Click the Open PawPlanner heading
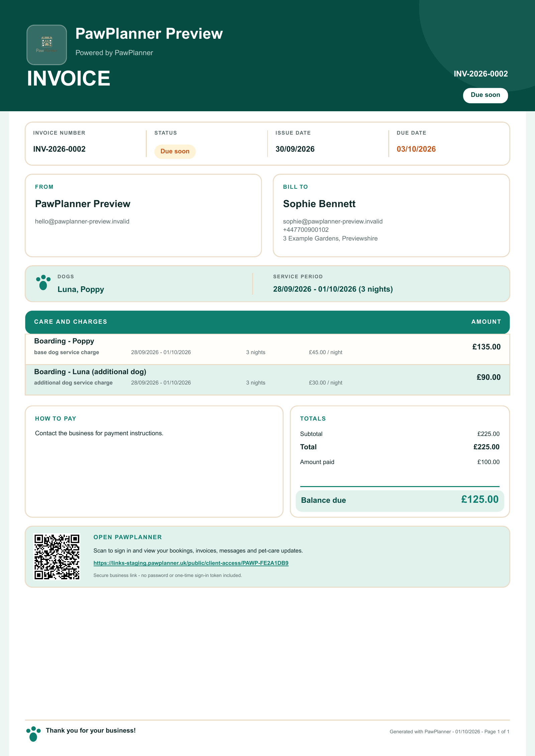This screenshot has height=756, width=535. 127,537
